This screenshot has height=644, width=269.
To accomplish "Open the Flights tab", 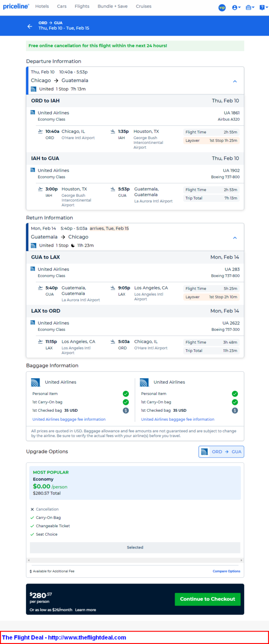I will coord(82,6).
